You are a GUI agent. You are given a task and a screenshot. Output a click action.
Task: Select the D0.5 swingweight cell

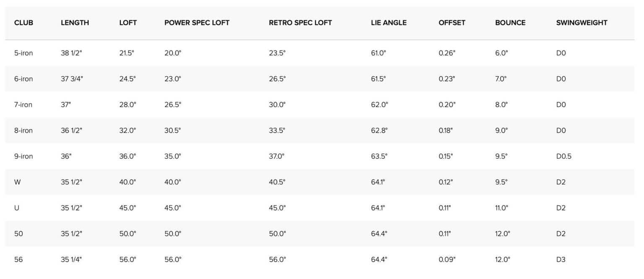(x=563, y=156)
